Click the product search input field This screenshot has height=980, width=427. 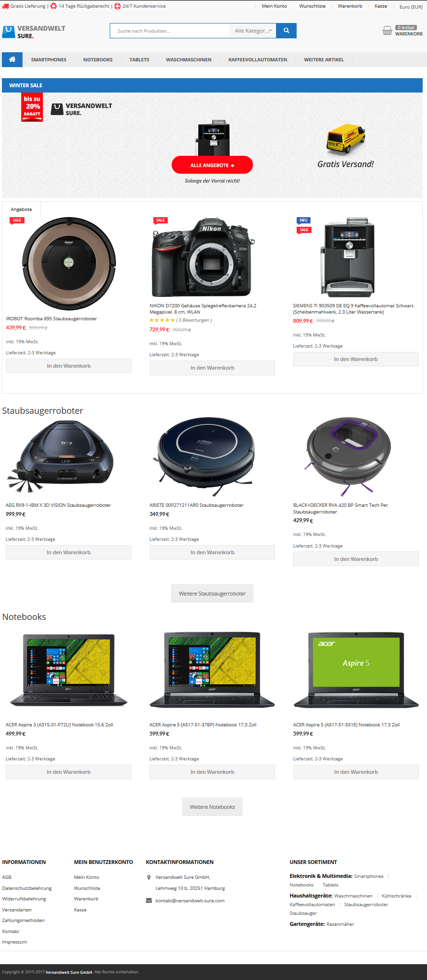170,31
